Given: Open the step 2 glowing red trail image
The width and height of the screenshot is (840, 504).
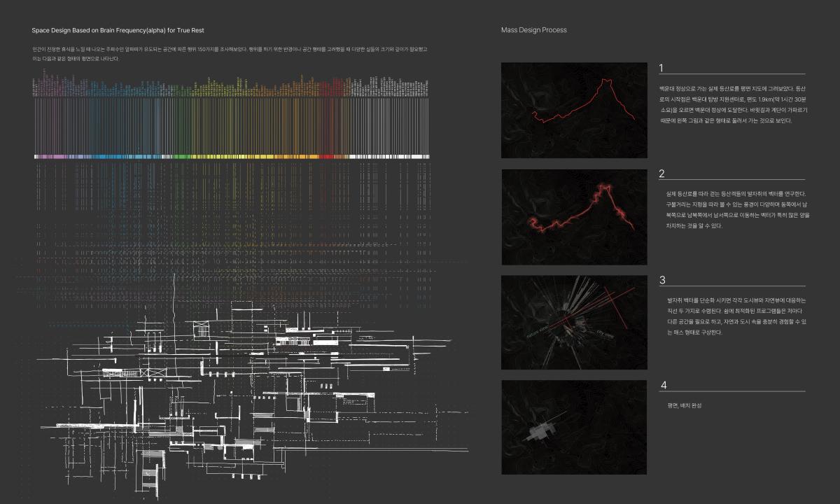Looking at the screenshot, I should click(574, 216).
